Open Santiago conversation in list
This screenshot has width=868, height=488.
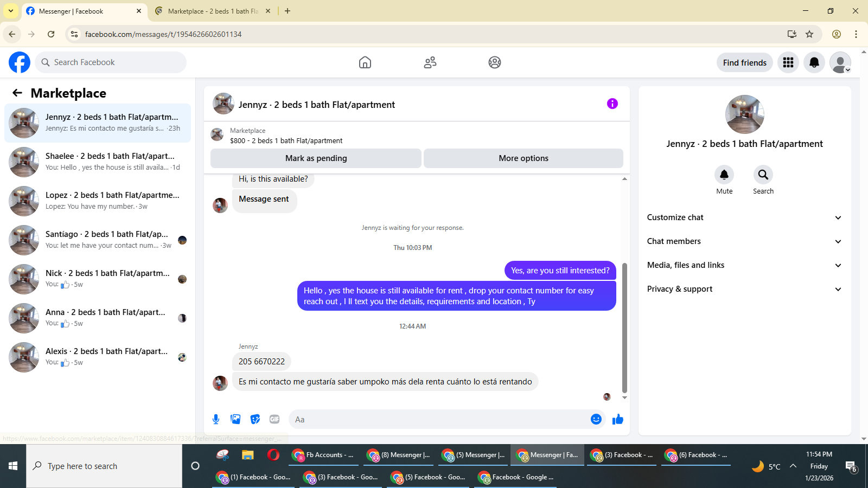pyautogui.click(x=98, y=240)
